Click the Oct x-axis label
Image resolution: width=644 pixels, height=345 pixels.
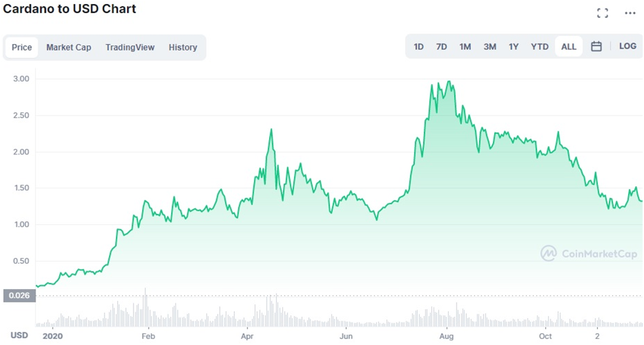[545, 336]
